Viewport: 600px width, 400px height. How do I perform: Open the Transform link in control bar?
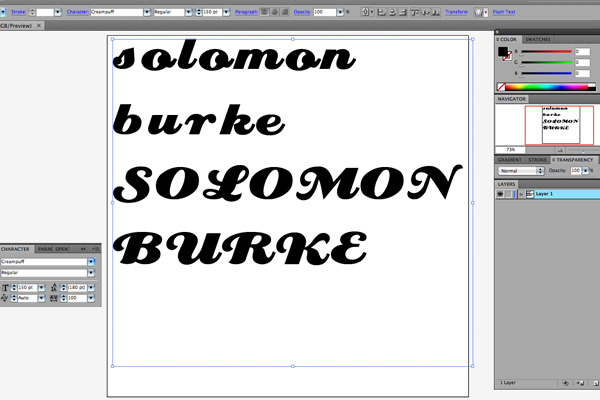click(457, 12)
